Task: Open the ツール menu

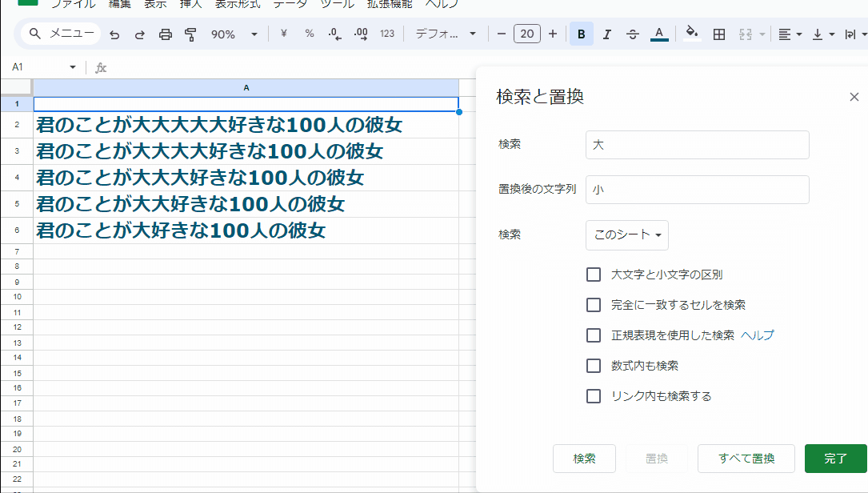Action: [337, 5]
